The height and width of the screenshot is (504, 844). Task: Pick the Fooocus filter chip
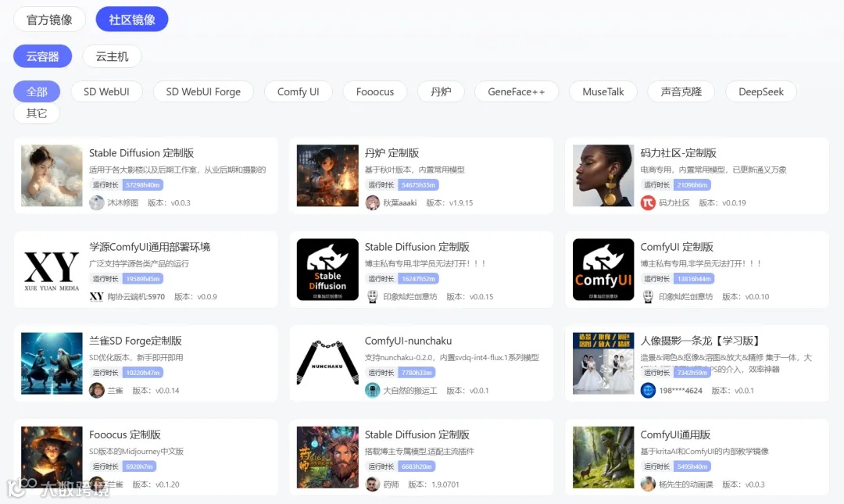click(x=374, y=91)
